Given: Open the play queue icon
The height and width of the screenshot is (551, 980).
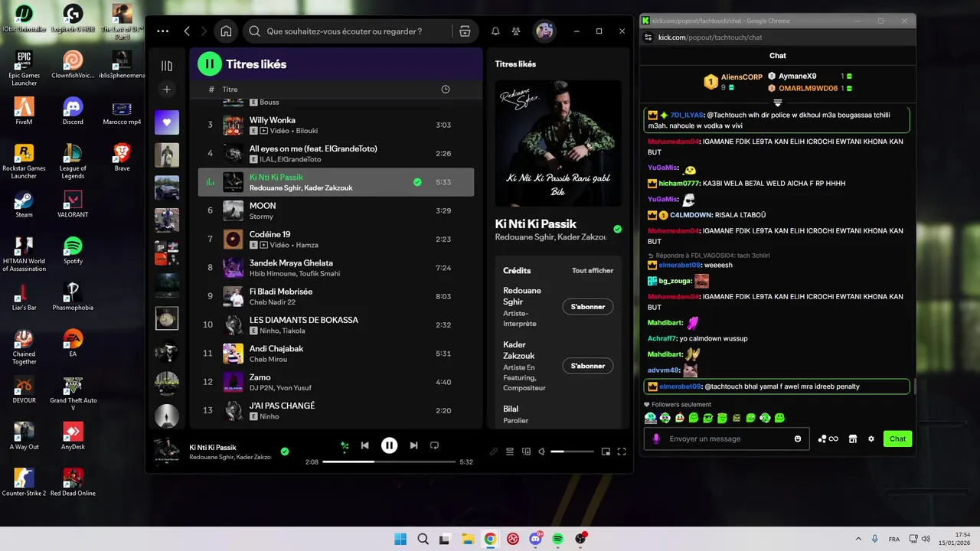Looking at the screenshot, I should click(x=510, y=452).
